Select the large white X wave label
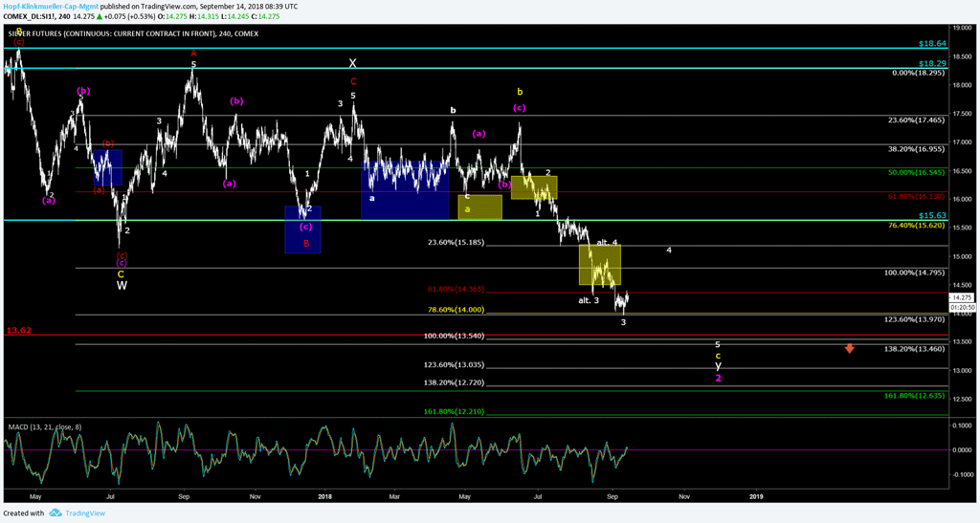 point(352,64)
